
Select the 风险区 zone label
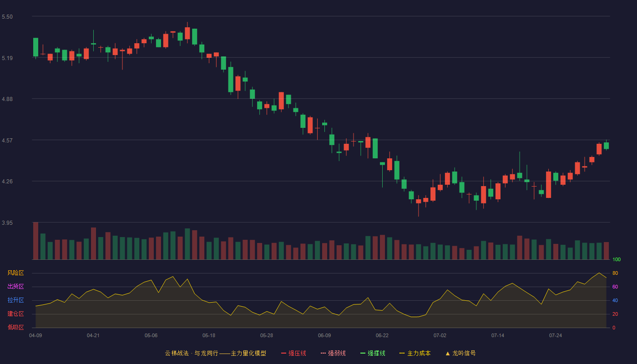[x=15, y=273]
